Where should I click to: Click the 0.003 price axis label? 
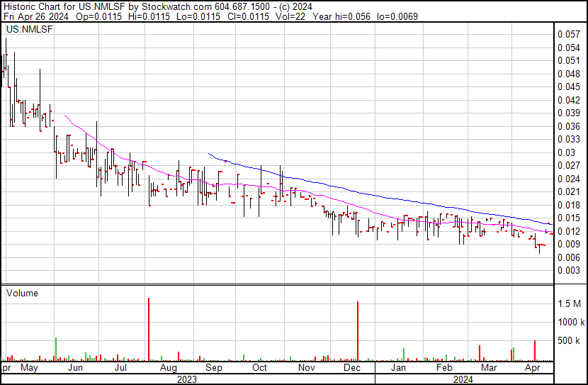567,271
